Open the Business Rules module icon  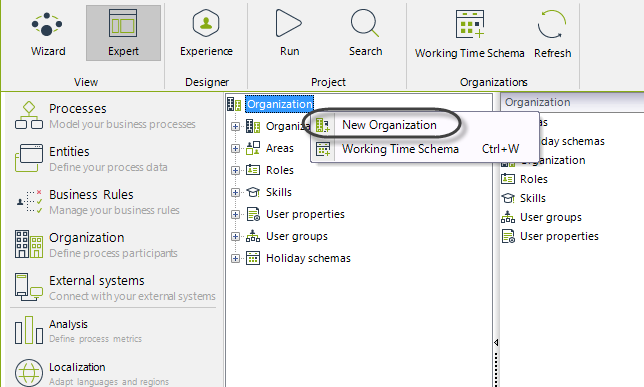[29, 201]
